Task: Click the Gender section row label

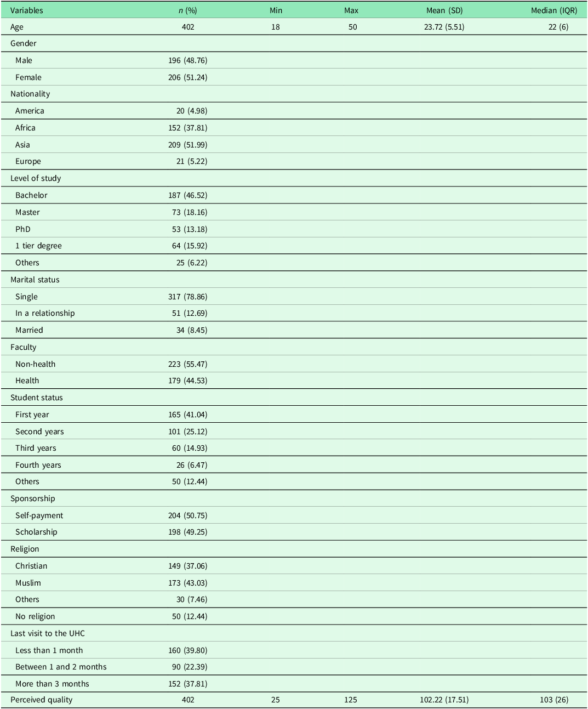Action: 24,43
